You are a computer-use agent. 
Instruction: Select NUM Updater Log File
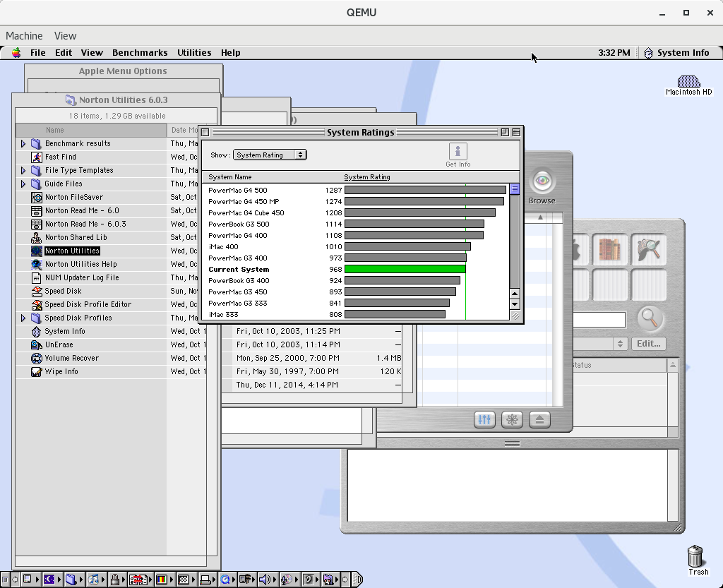click(x=82, y=277)
